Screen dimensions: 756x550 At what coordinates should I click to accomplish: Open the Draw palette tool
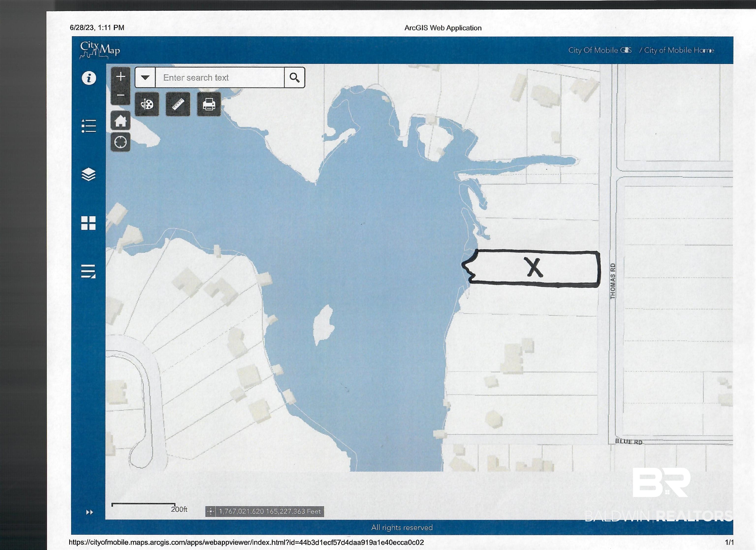(x=147, y=104)
